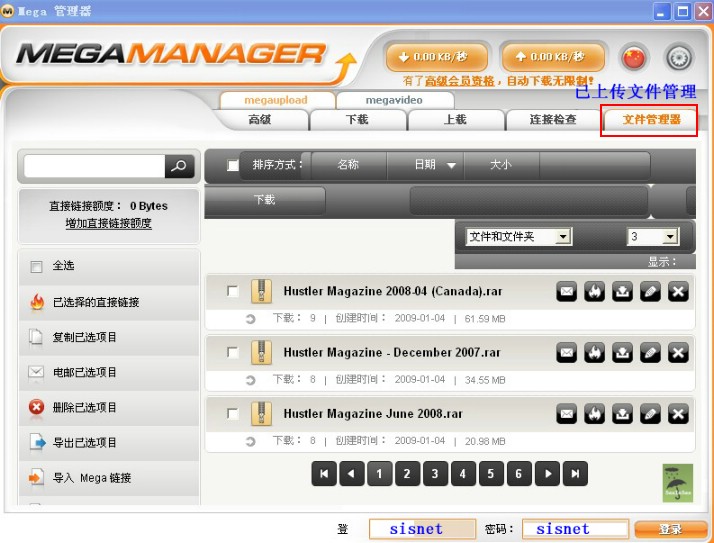Switch to the megaupload tab
The width and height of the screenshot is (714, 543).
276,100
